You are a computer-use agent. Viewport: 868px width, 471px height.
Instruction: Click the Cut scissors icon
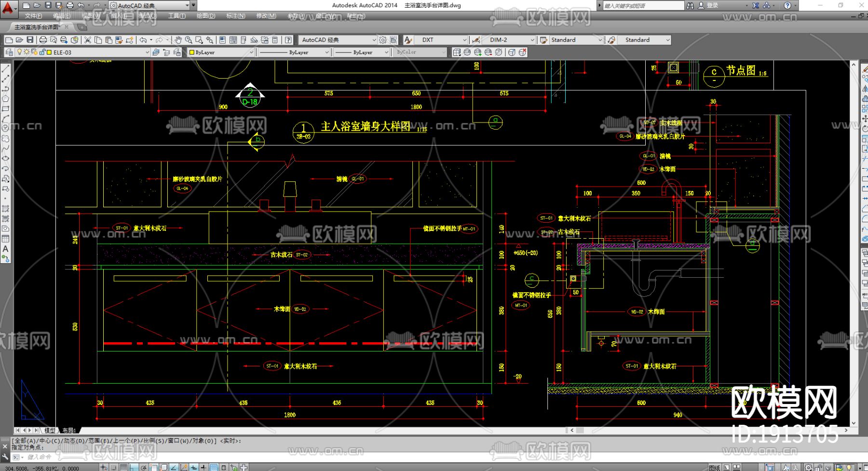point(88,40)
